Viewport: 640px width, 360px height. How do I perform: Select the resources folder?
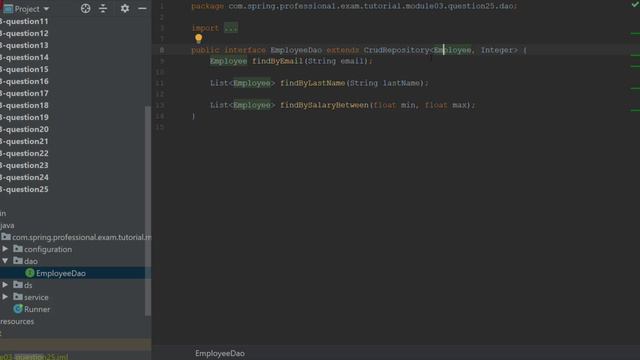(x=17, y=321)
